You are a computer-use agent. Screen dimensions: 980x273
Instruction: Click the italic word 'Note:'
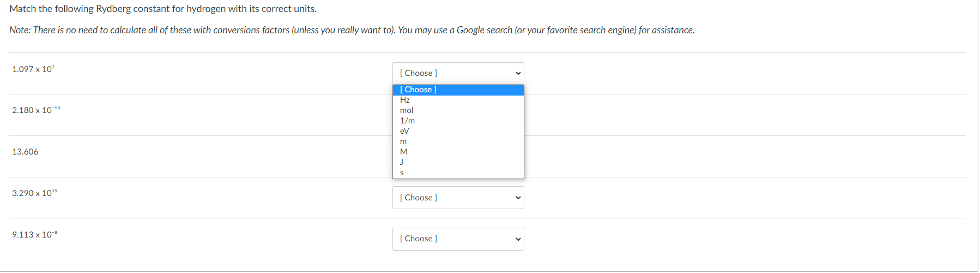click(20, 30)
